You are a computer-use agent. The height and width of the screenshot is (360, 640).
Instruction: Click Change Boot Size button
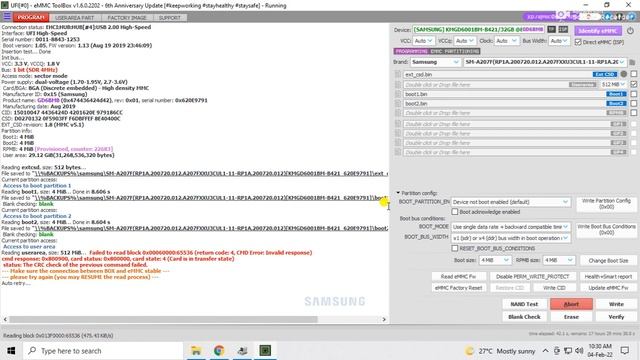608,260
